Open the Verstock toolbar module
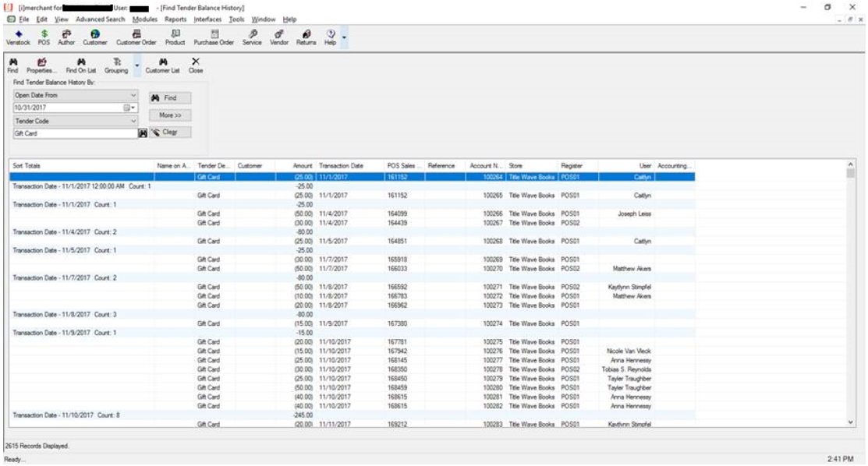 tap(18, 37)
